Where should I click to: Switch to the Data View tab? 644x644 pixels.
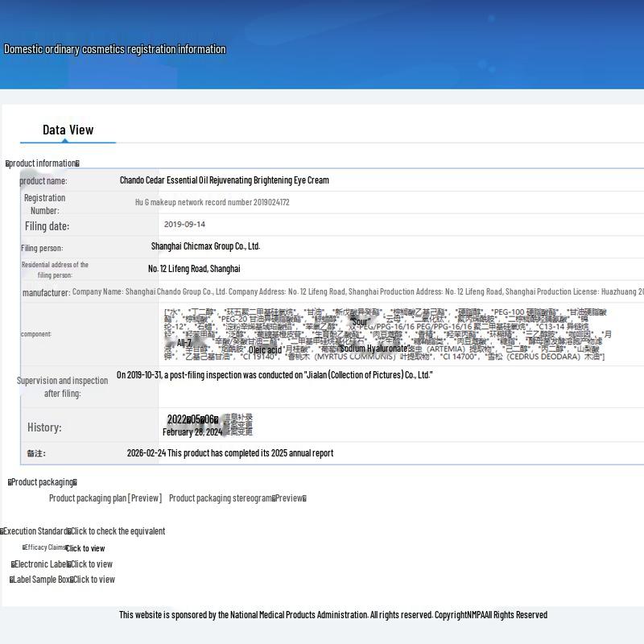tap(68, 130)
